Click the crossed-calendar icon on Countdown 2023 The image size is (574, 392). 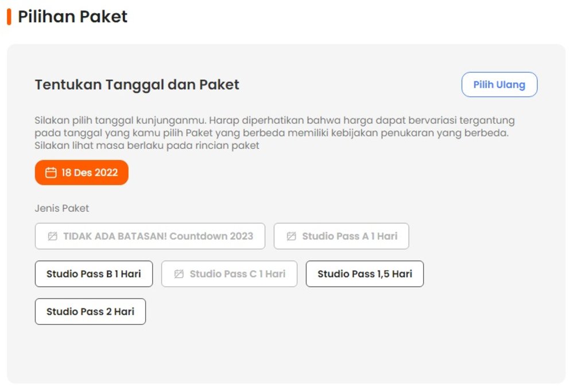[x=52, y=236]
